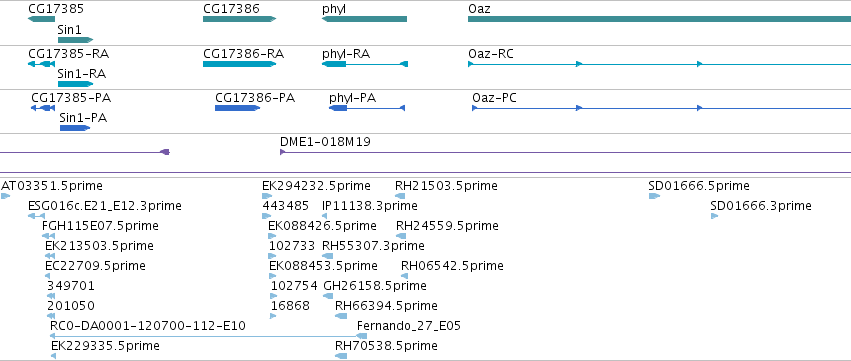Click the RH21503.5prime EST label
Viewport: 851px width, 361px height.
point(446,186)
